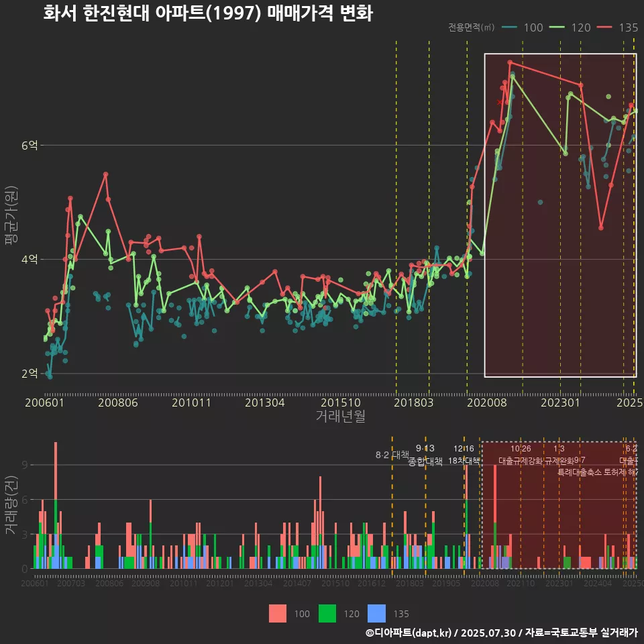
Task: Click 202008 on the price chart x-axis
Action: 487,402
